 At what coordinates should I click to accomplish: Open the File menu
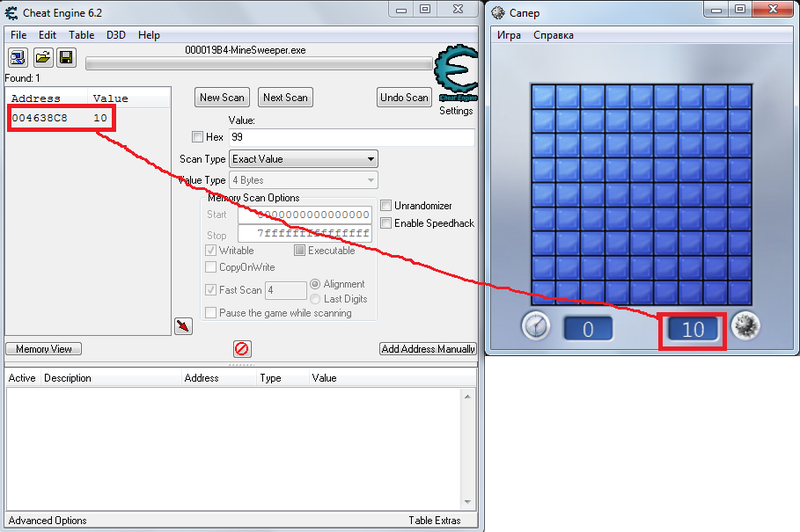pos(18,35)
